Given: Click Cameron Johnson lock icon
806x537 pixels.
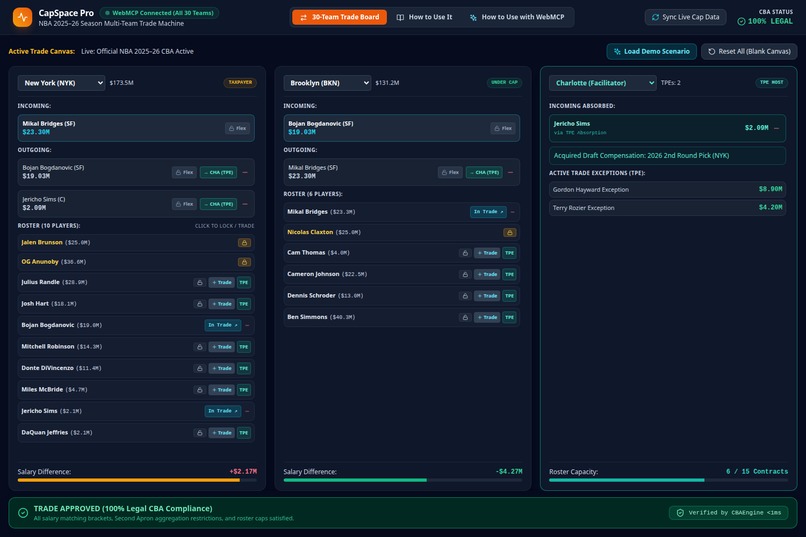Looking at the screenshot, I should click(x=465, y=274).
